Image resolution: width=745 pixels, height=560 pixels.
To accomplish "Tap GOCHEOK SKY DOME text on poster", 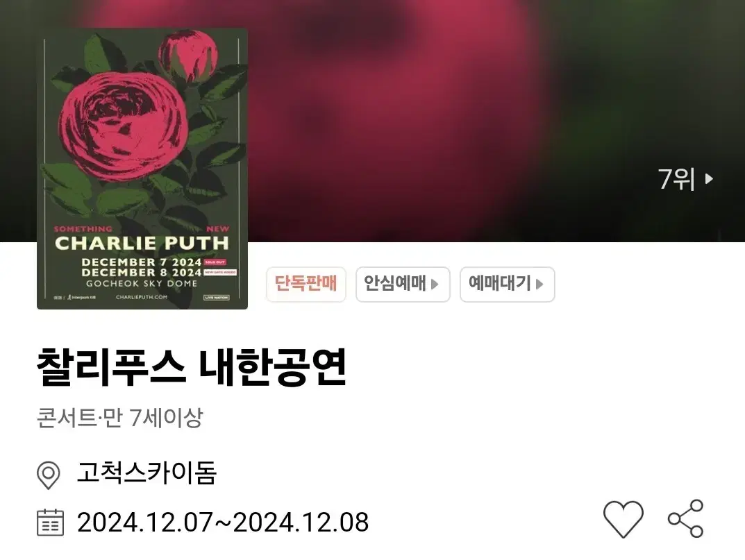I will (x=142, y=284).
